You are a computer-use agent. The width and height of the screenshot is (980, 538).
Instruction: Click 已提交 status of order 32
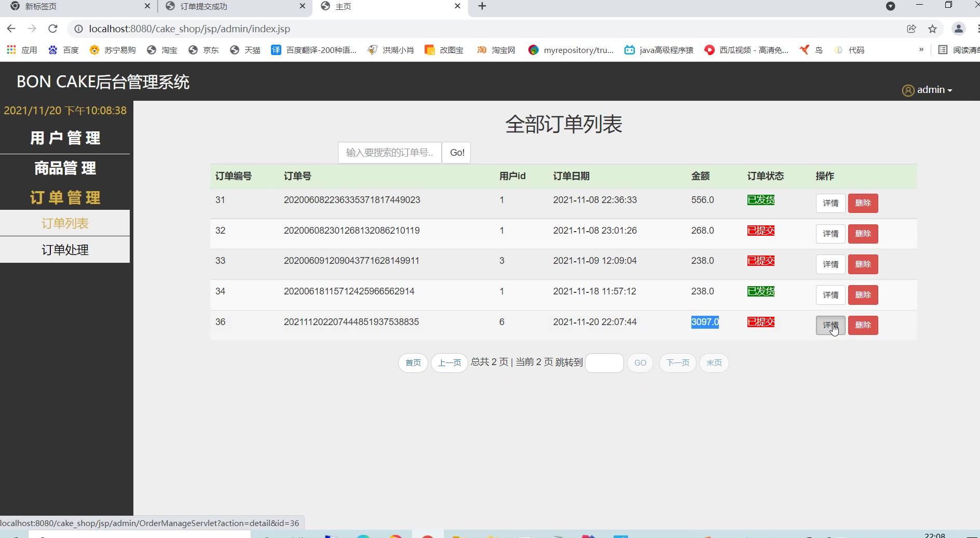pos(761,231)
